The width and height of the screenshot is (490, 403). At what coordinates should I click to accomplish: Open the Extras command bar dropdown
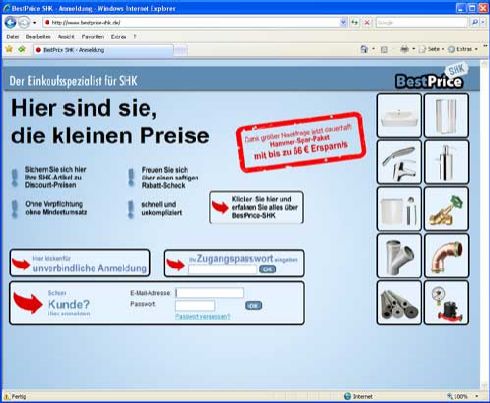[462, 49]
